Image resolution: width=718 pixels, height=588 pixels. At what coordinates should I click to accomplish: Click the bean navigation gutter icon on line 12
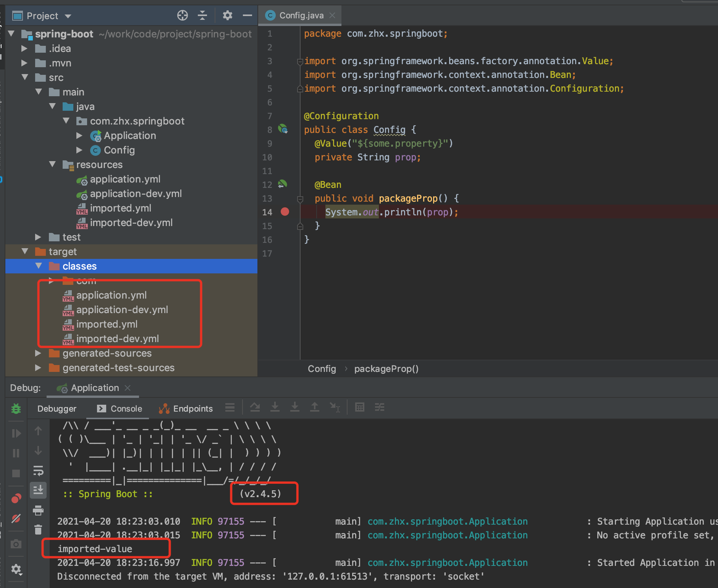coord(282,184)
